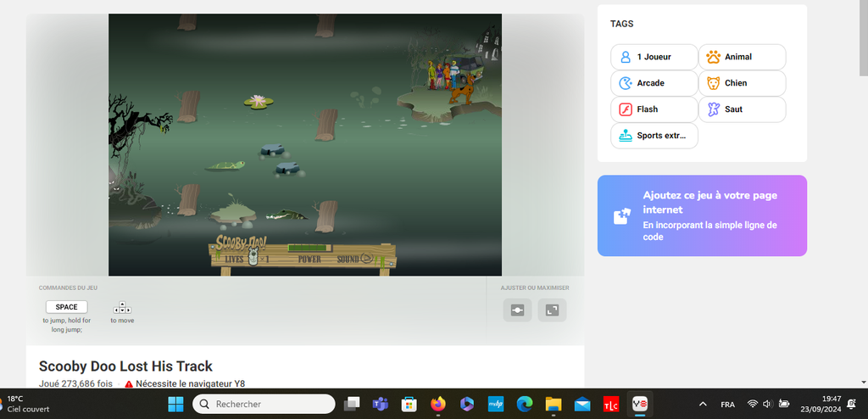Viewport: 868px width, 419px height.
Task: Open the Saut tag
Action: tap(742, 109)
